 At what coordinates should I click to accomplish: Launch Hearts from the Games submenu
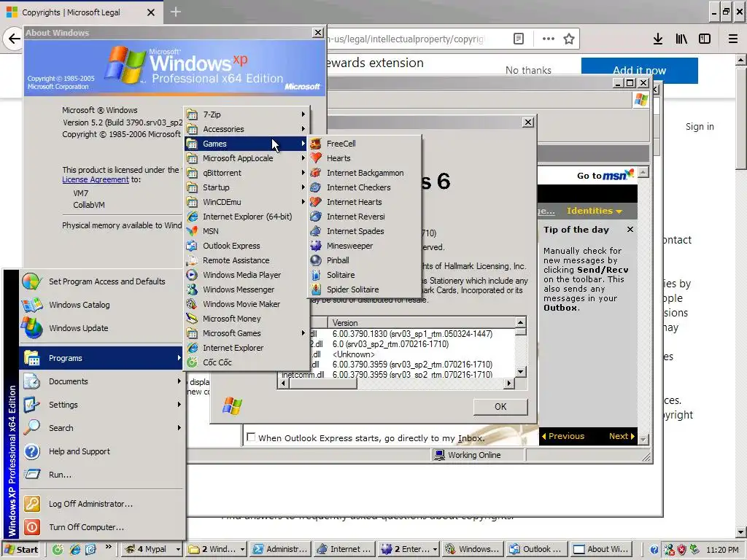(365, 158)
